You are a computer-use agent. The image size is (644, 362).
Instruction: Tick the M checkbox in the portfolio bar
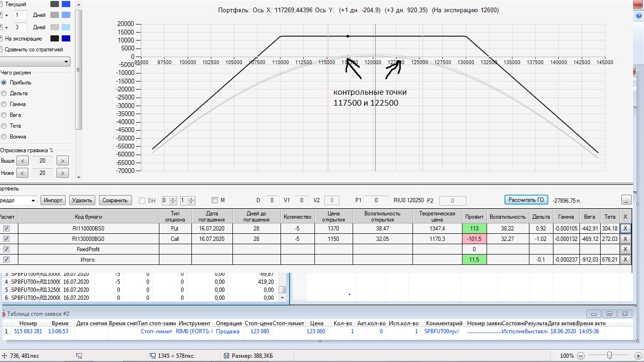215,200
